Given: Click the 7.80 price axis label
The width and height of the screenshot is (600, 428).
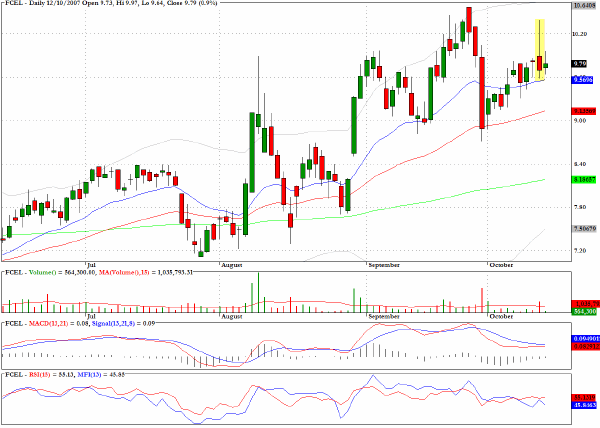Looking at the screenshot, I should (579, 207).
